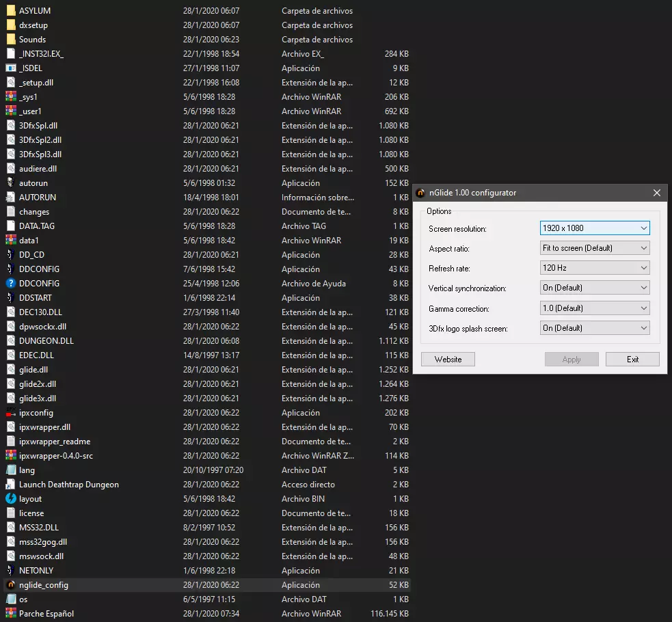Expand the Gamma correction dropdown
672x622 pixels.
click(x=595, y=308)
